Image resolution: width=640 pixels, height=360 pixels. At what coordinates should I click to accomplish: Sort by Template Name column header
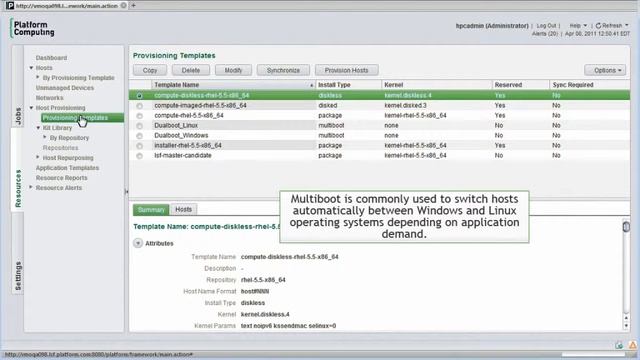point(233,85)
